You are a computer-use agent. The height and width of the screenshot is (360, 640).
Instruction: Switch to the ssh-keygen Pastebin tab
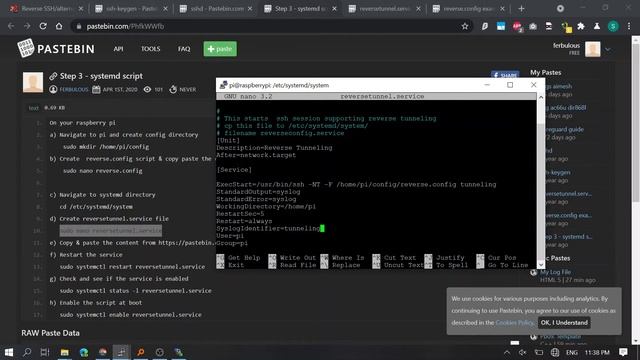pos(132,8)
